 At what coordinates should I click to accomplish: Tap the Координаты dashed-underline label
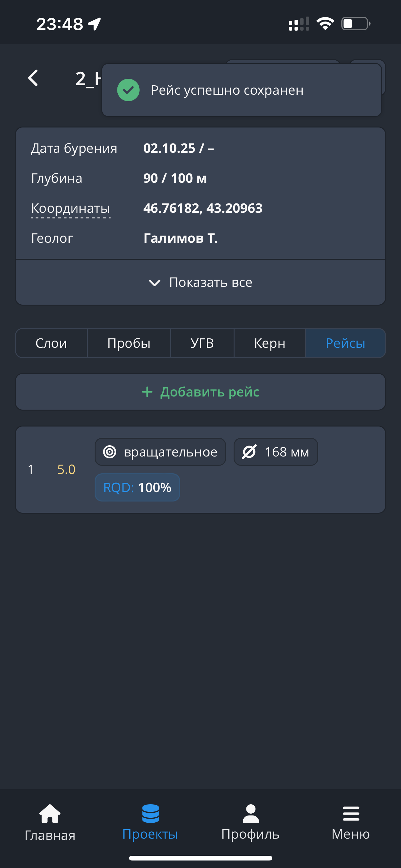(70, 208)
